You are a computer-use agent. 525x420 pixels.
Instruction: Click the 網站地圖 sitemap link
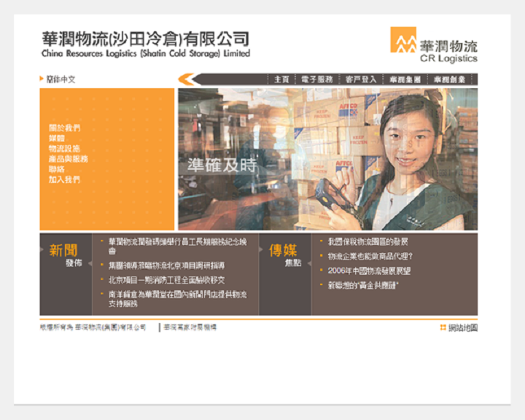pyautogui.click(x=463, y=328)
